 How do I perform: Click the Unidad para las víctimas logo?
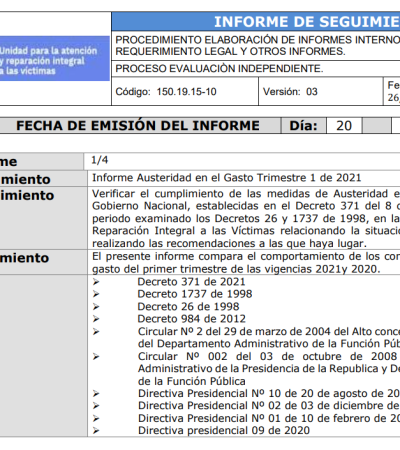coord(54,58)
